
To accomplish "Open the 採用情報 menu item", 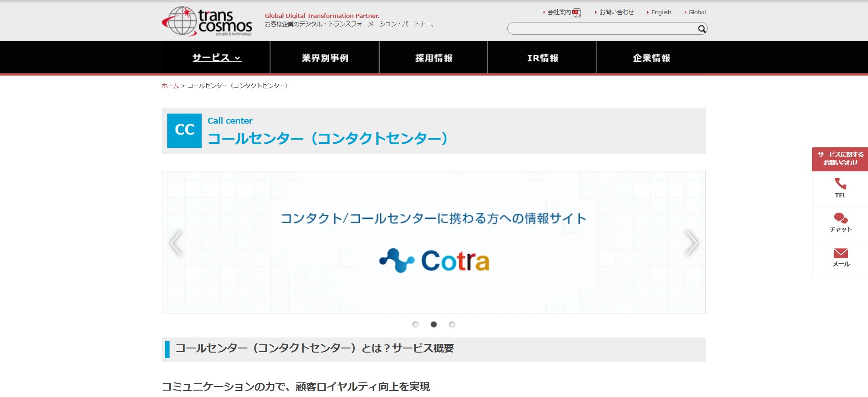I will (x=434, y=58).
